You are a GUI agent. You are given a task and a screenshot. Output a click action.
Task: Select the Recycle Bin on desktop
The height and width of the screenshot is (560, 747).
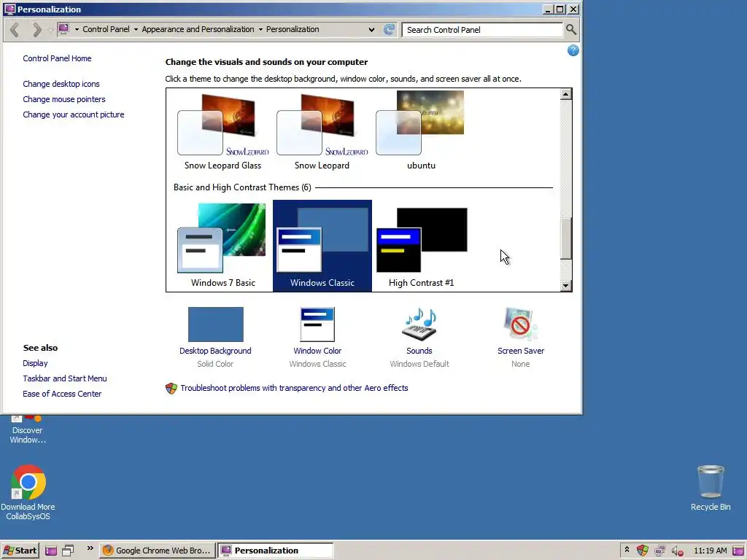(x=711, y=488)
